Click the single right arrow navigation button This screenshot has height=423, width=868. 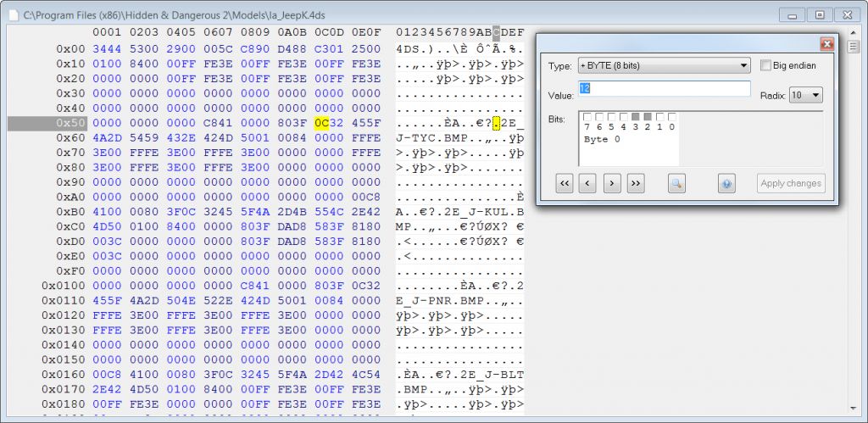tap(612, 182)
